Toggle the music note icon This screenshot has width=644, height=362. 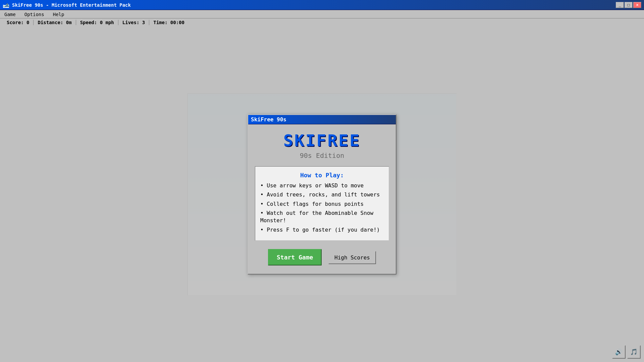click(634, 352)
